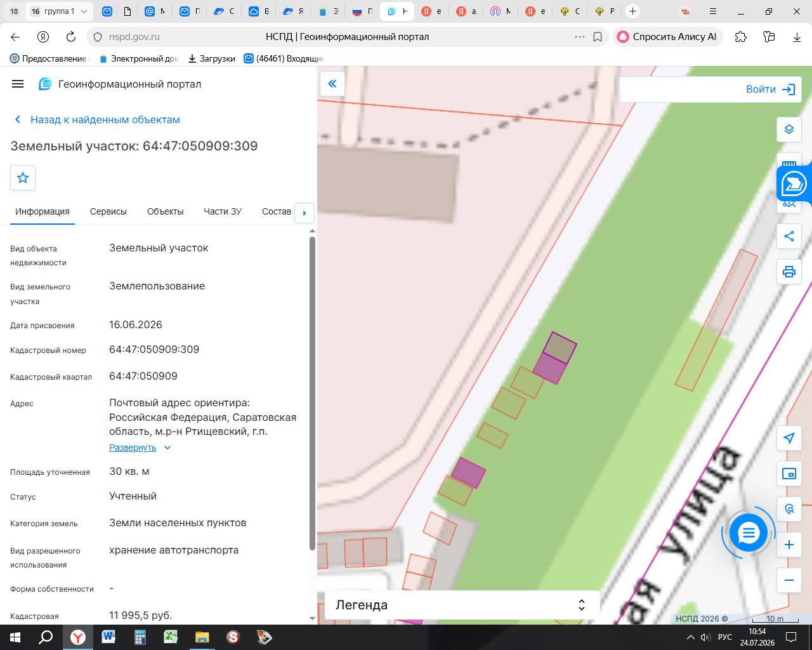Collapse the info panel with double-arrow button
This screenshot has width=812, height=650.
(332, 84)
